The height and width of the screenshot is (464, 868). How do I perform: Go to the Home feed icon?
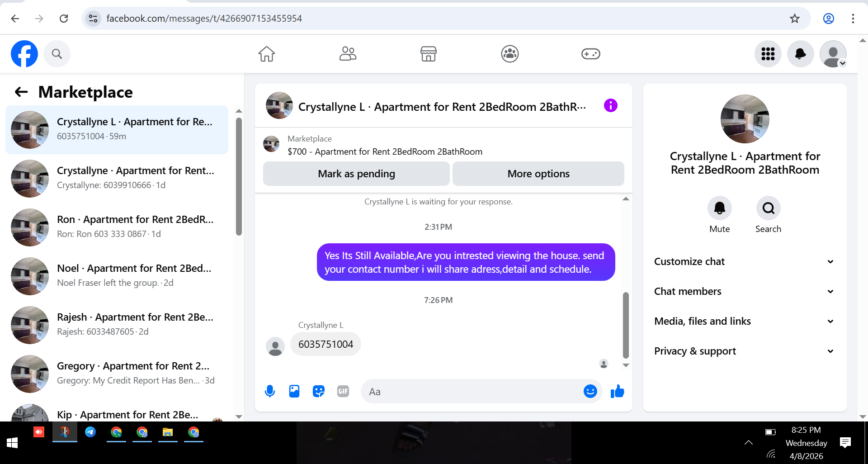[267, 54]
